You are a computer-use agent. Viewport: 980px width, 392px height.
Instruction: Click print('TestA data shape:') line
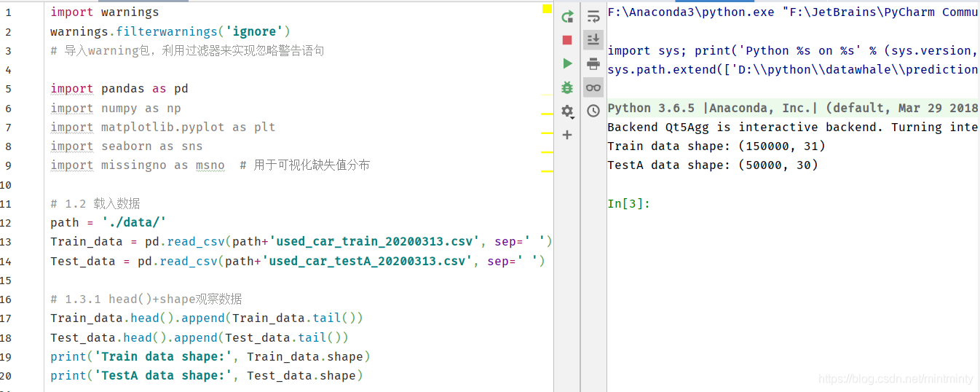[x=207, y=375]
